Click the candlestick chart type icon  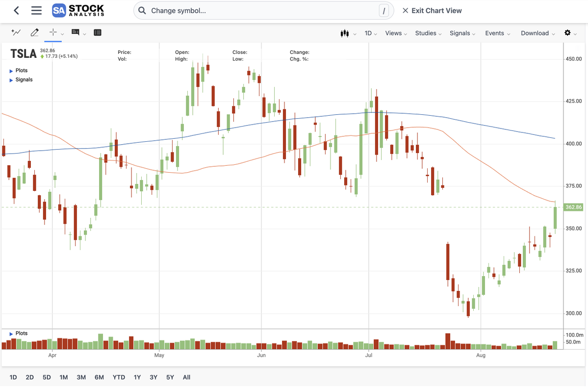click(x=345, y=33)
